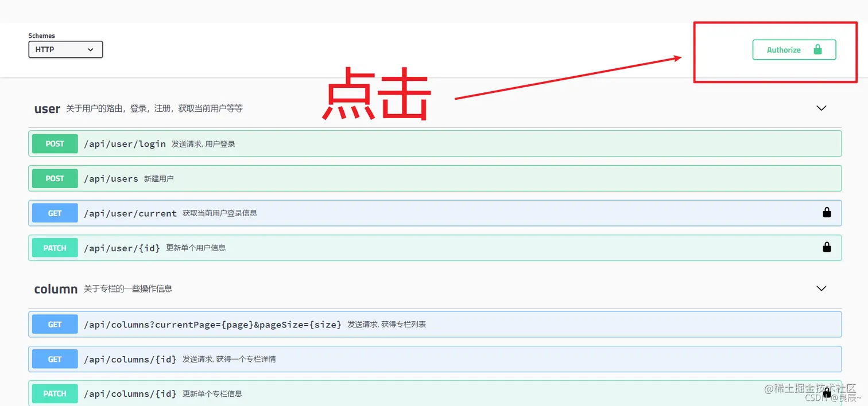Click the text '关于专栏的一些操作信息'

(128, 288)
